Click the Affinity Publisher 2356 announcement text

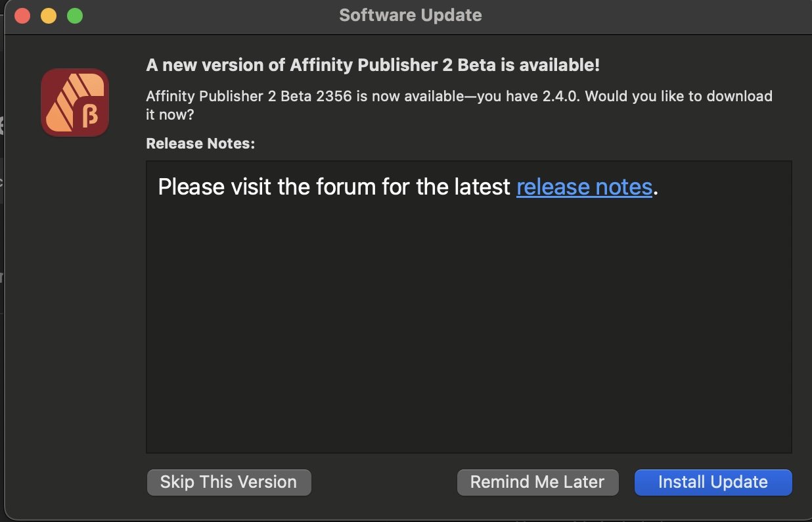pos(459,96)
